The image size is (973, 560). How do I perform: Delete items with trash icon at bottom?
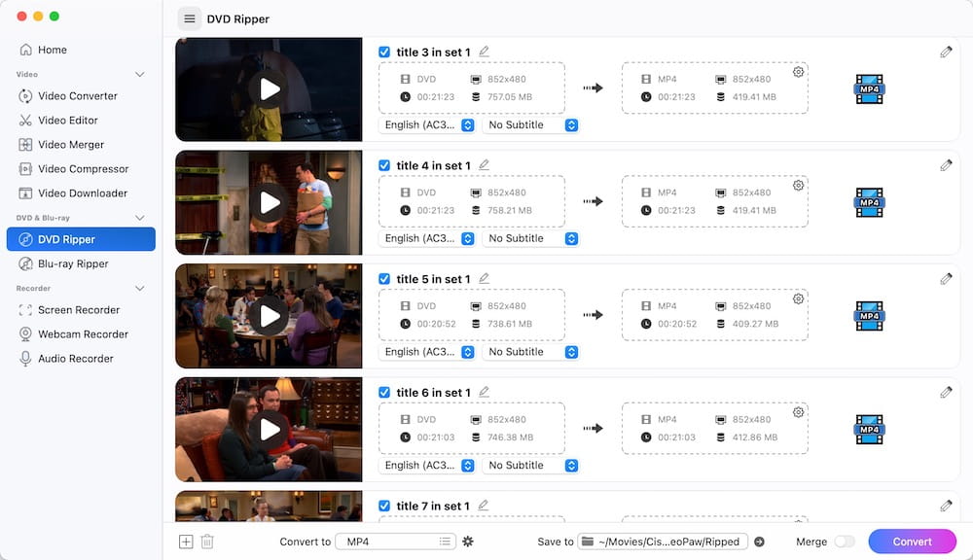coord(207,542)
